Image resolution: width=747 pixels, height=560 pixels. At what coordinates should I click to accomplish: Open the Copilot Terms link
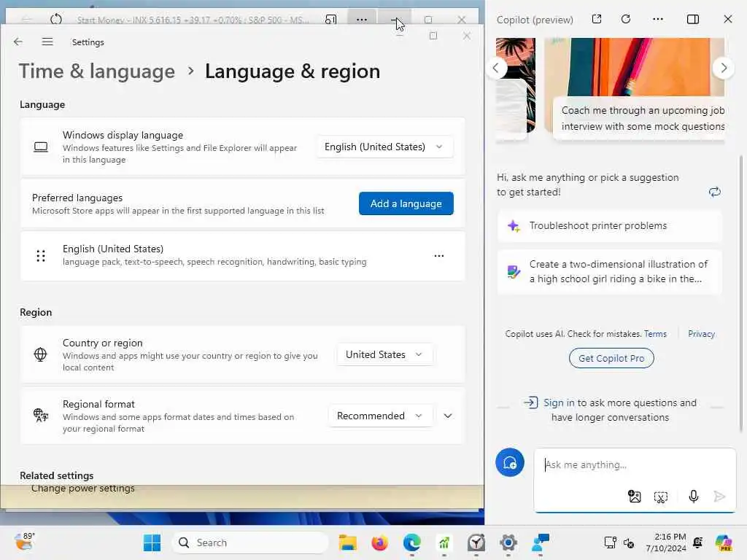tap(655, 334)
